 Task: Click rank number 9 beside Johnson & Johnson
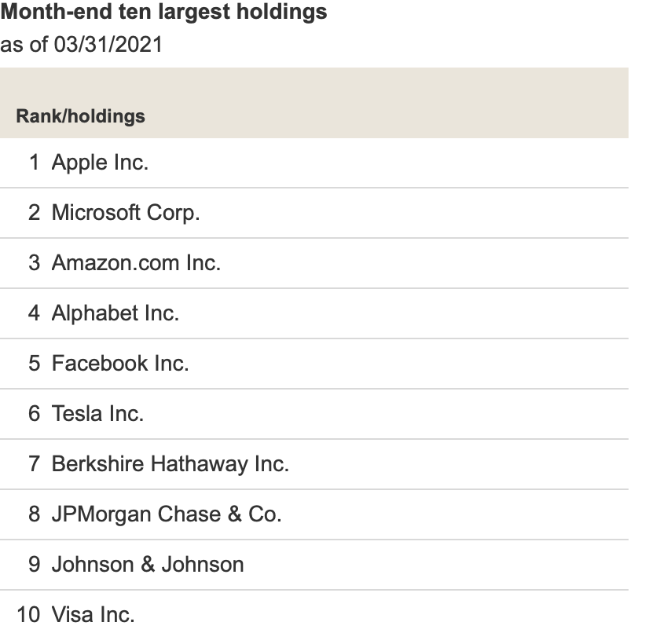point(35,564)
